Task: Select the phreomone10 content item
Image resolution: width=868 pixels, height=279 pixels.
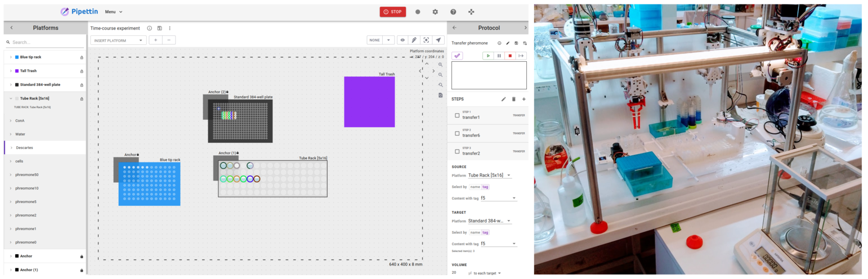Action: click(44, 188)
